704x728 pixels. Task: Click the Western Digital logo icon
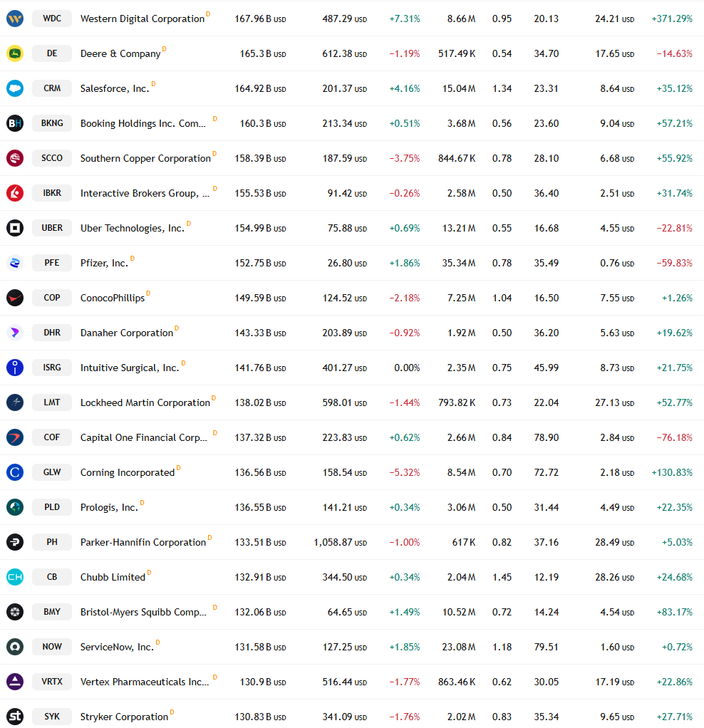click(15, 19)
